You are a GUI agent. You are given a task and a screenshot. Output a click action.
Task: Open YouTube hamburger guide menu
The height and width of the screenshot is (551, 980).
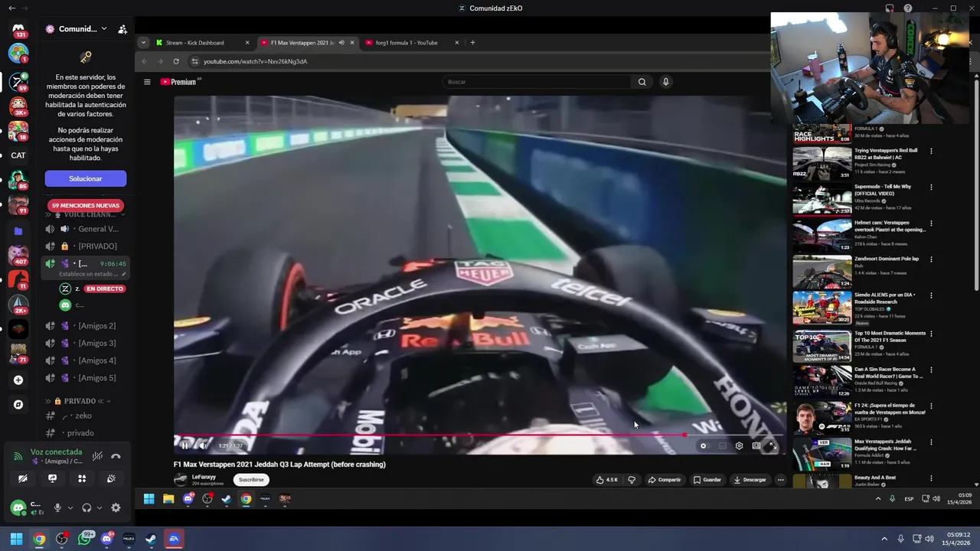tap(147, 82)
